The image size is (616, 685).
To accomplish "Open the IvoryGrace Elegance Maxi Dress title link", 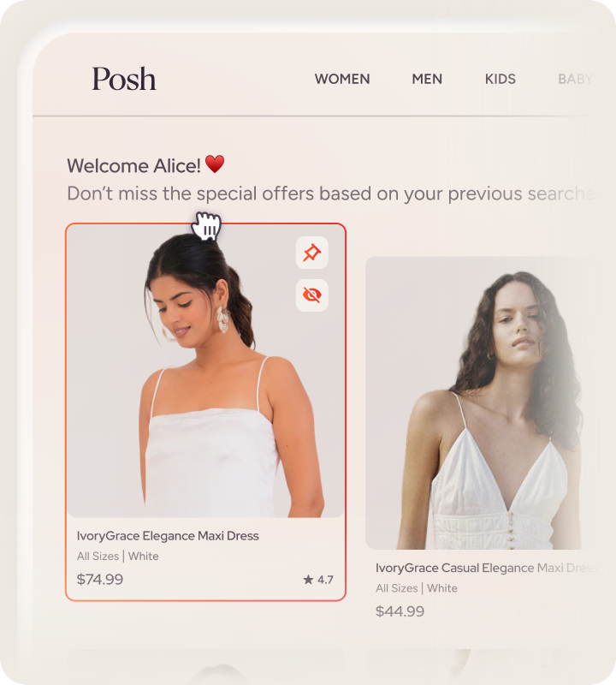I will [168, 536].
